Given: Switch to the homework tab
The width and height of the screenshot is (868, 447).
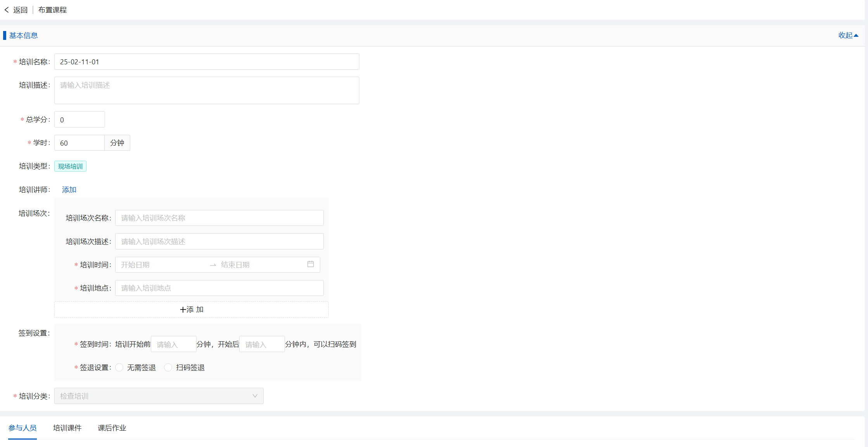Looking at the screenshot, I should click(112, 428).
